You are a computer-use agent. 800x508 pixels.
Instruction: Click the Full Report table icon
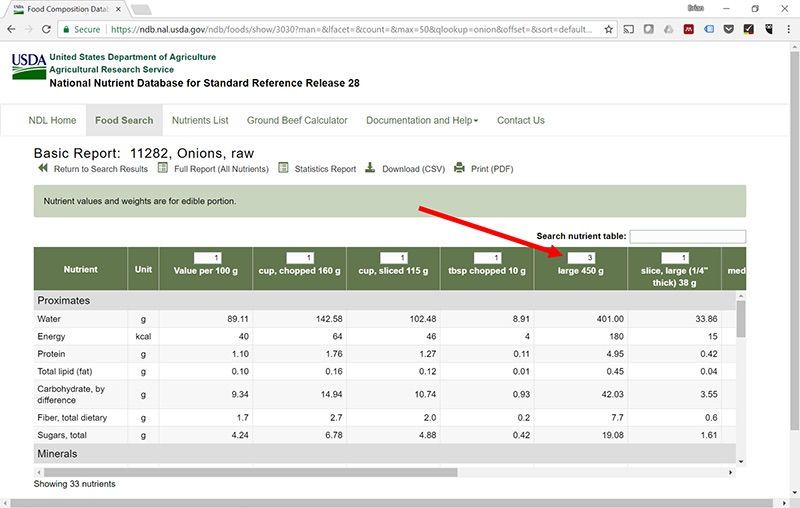pyautogui.click(x=162, y=168)
